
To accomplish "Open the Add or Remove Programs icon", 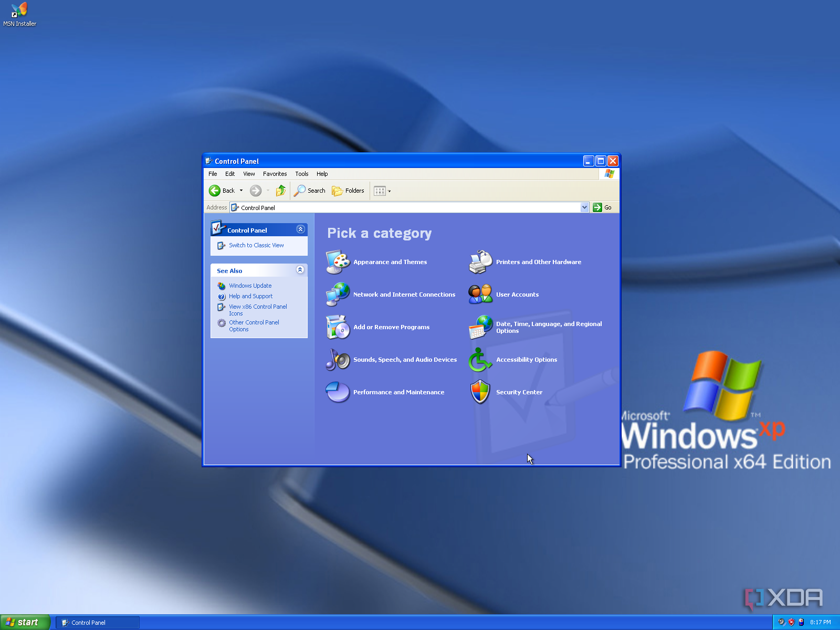I will (x=338, y=327).
